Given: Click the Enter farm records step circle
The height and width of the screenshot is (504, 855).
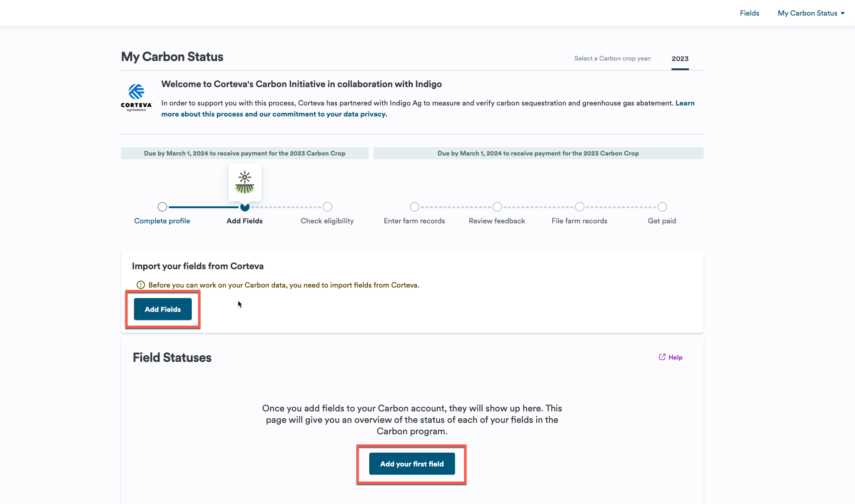Looking at the screenshot, I should (414, 207).
